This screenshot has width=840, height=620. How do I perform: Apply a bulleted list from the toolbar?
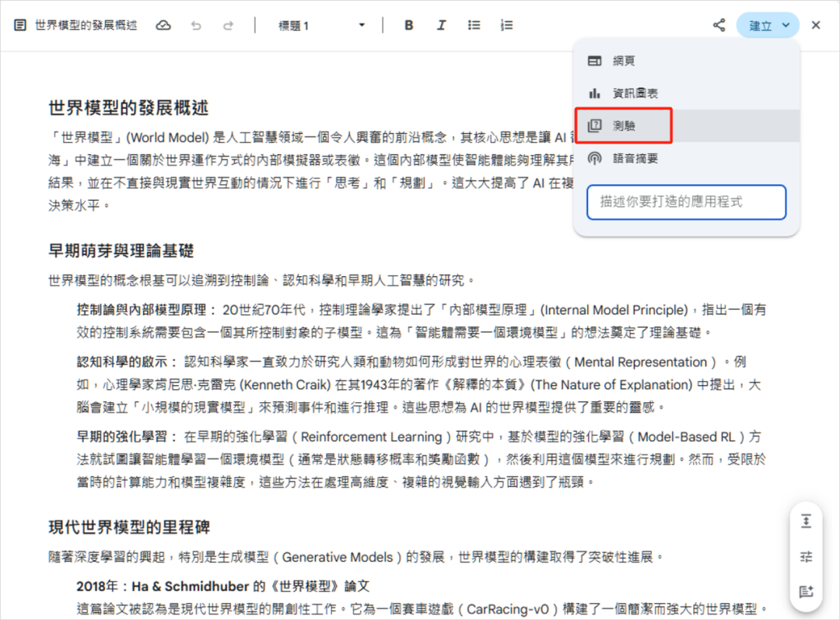point(474,24)
